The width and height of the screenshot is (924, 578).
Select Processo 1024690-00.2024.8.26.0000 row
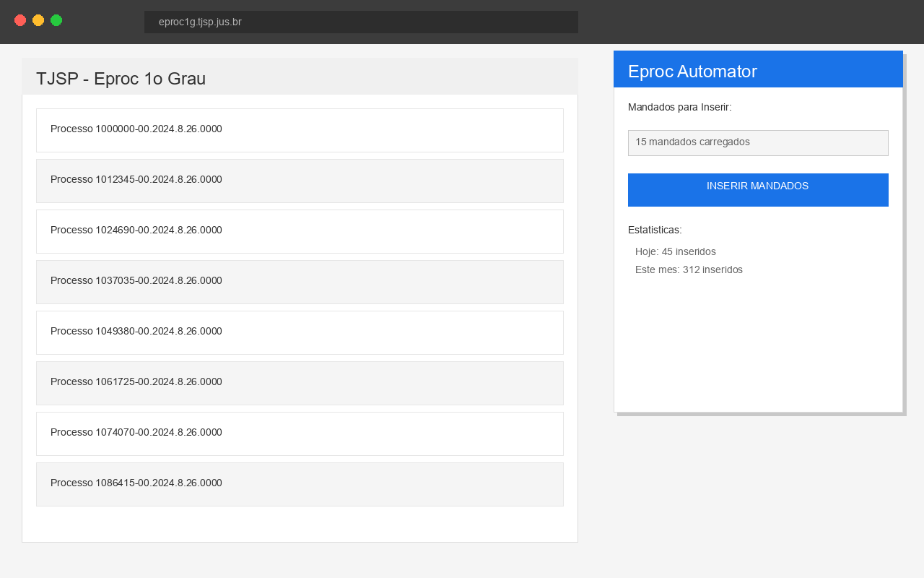(x=300, y=231)
